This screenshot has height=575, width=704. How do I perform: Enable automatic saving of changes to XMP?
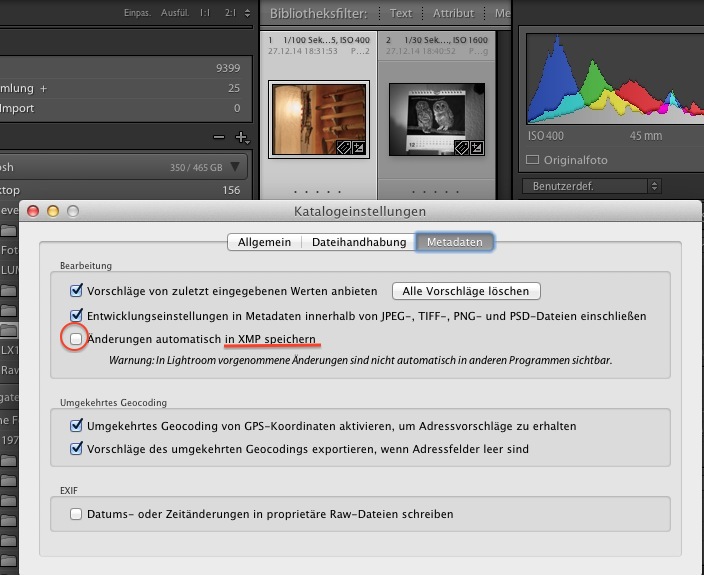(x=77, y=340)
